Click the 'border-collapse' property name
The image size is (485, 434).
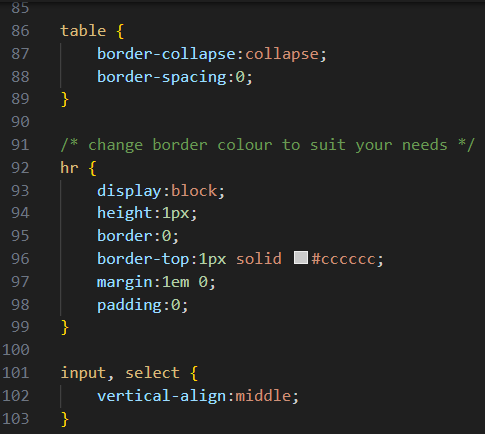[166, 54]
